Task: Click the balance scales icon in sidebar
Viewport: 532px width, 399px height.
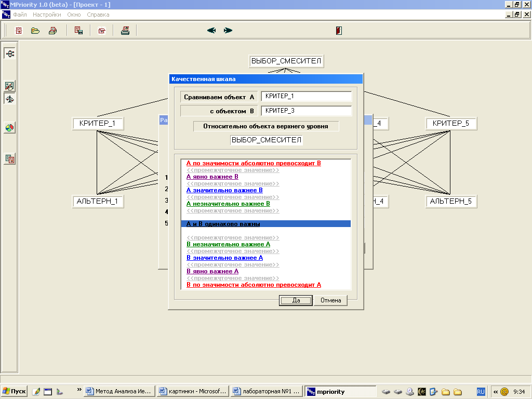Action: point(10,99)
